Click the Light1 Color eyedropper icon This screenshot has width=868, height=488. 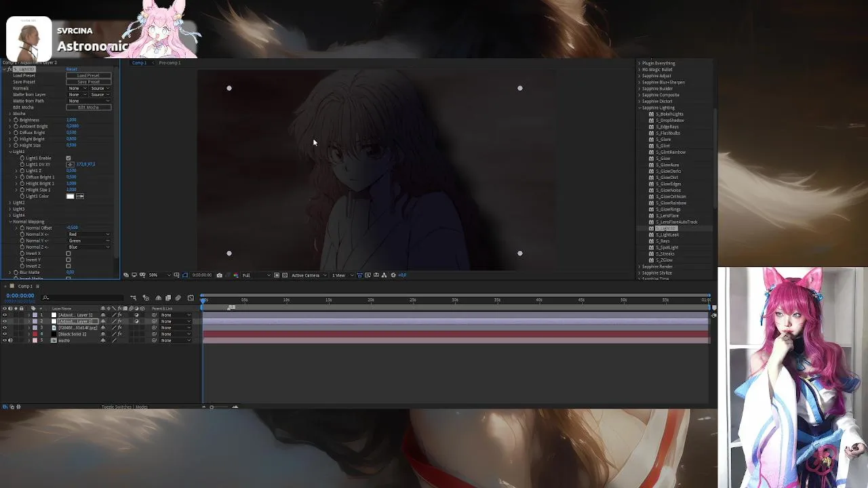coord(80,196)
